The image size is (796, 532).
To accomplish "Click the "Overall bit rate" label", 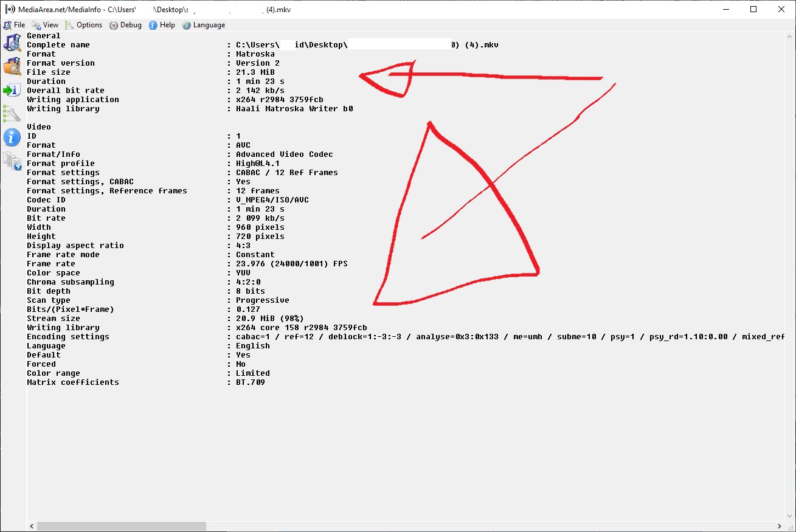I will (66, 91).
